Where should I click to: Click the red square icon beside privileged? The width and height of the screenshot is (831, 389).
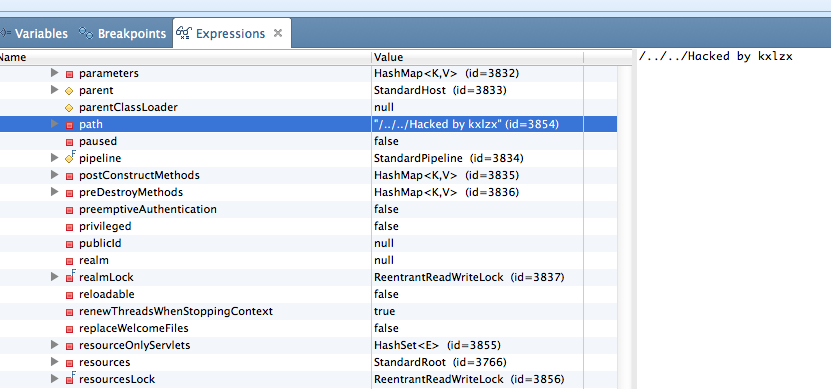(69, 227)
